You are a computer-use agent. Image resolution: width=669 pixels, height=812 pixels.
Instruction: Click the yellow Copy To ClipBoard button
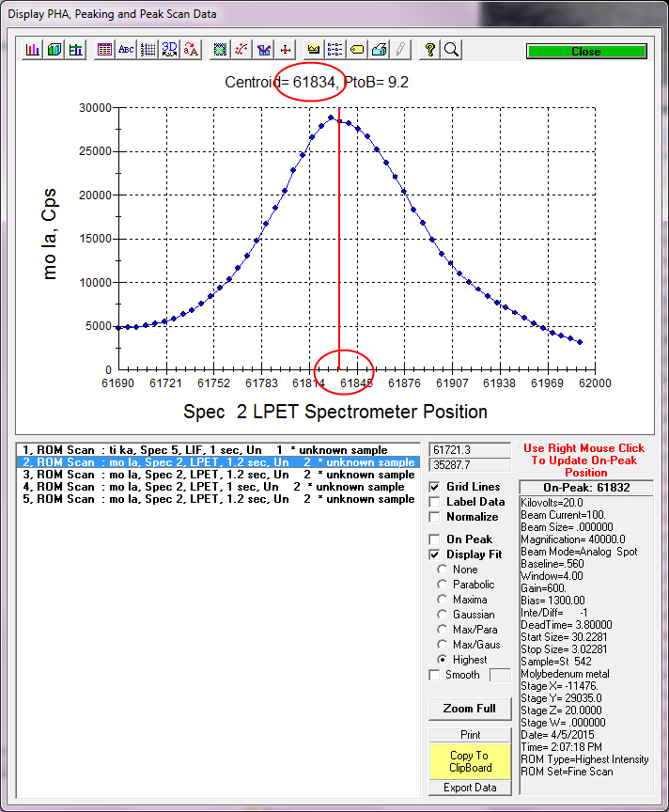pyautogui.click(x=469, y=761)
